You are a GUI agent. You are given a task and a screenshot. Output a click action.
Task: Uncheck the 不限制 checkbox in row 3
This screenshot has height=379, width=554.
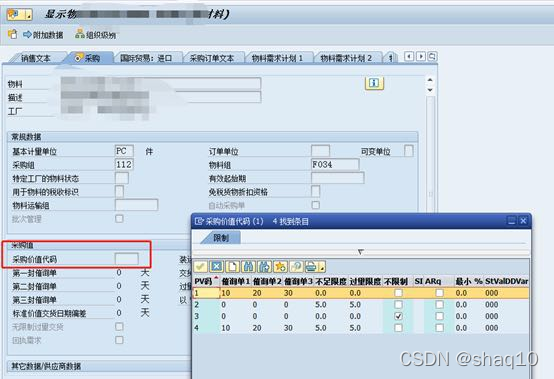398,316
